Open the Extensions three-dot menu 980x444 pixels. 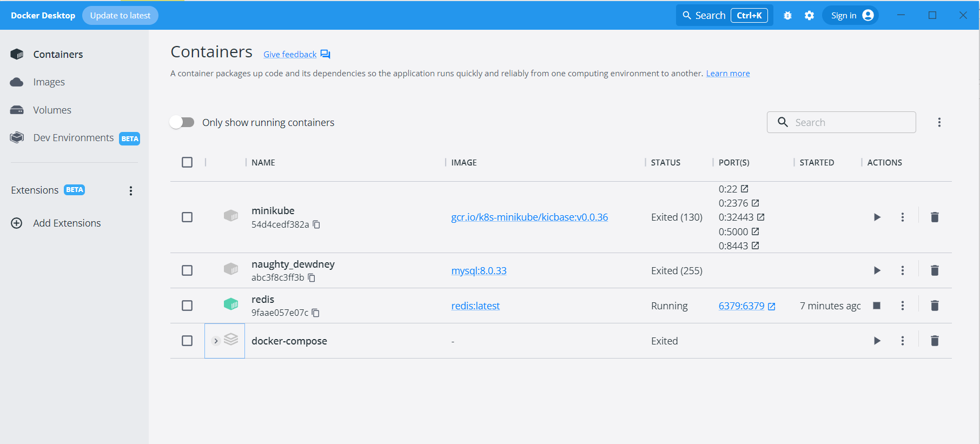click(130, 190)
